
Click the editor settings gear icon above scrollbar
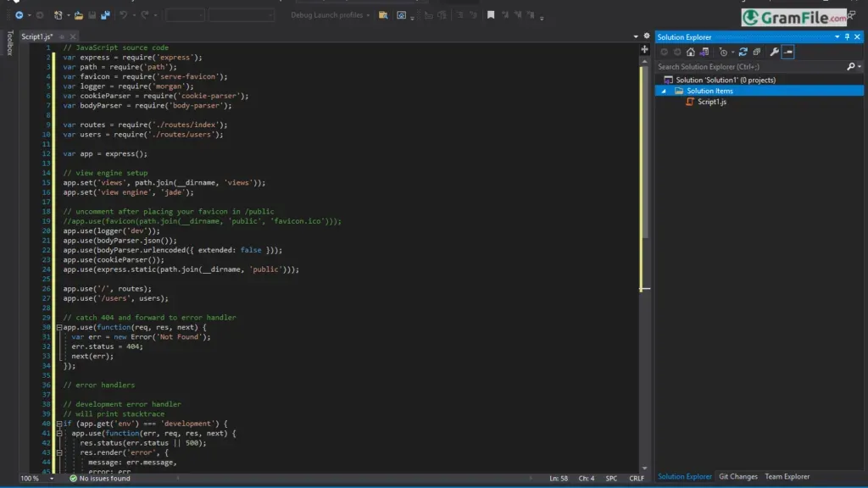(x=646, y=36)
